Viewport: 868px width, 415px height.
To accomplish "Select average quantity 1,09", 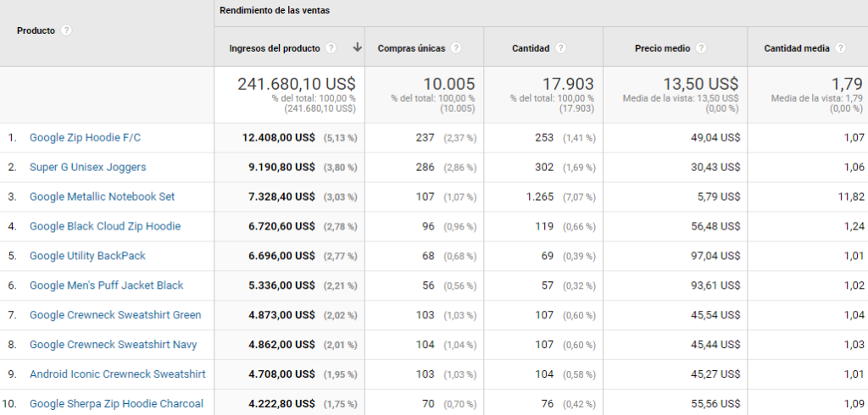I will click(x=854, y=404).
